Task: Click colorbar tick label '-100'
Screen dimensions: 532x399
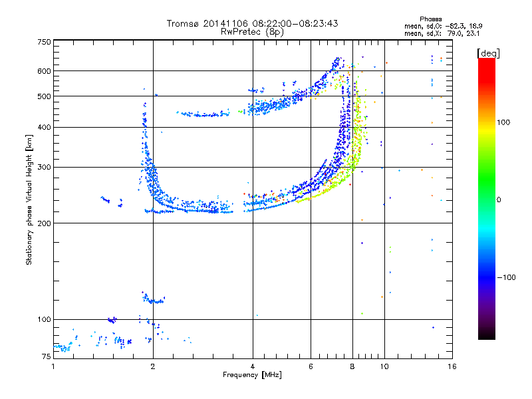Action: 506,277
